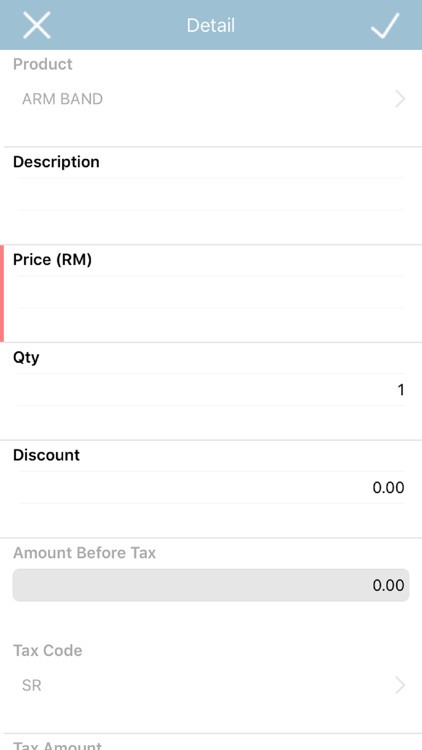The width and height of the screenshot is (422, 750).
Task: Edit the Discount field showing 0.00
Action: coord(211,487)
